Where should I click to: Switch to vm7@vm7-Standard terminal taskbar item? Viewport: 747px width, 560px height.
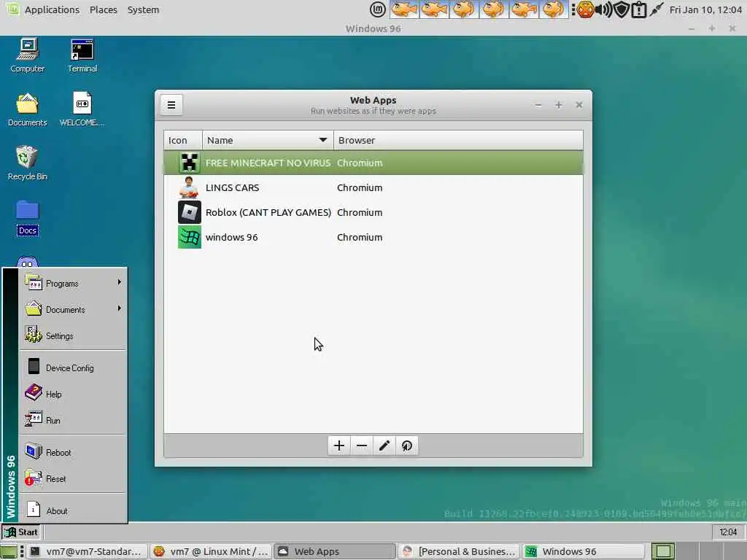tap(88, 551)
